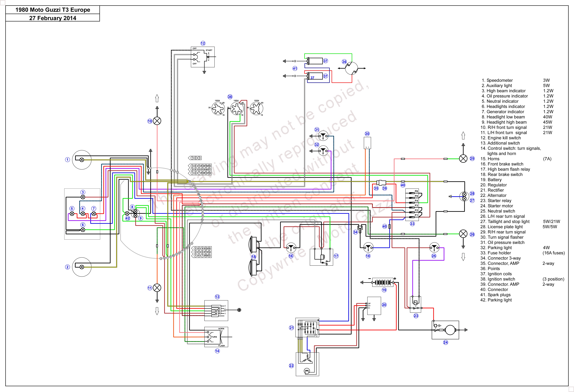Click the points symbol labeled 36
574x392 pixels.
(352, 68)
